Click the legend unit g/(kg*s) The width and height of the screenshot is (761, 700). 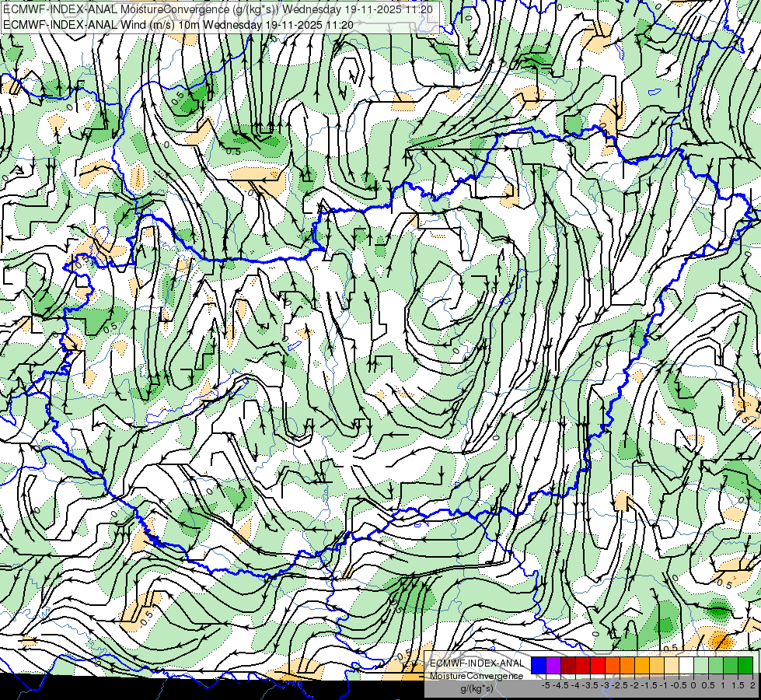476,688
